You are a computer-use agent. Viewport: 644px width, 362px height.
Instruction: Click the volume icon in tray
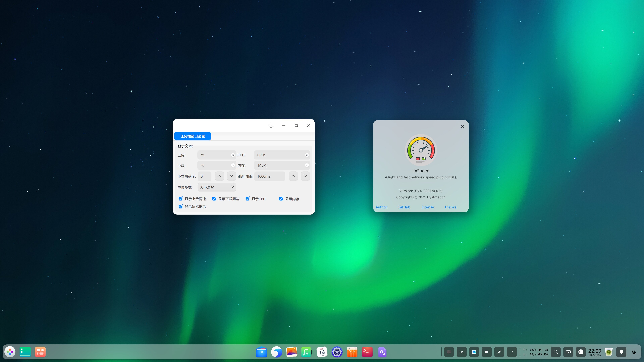487,352
